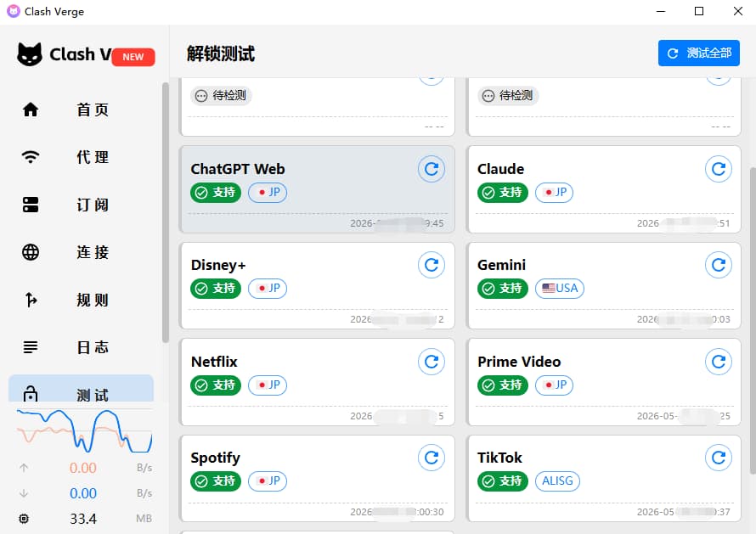Click the ALISG chip on TikTok
Image resolution: width=756 pixels, height=534 pixels.
(x=557, y=481)
